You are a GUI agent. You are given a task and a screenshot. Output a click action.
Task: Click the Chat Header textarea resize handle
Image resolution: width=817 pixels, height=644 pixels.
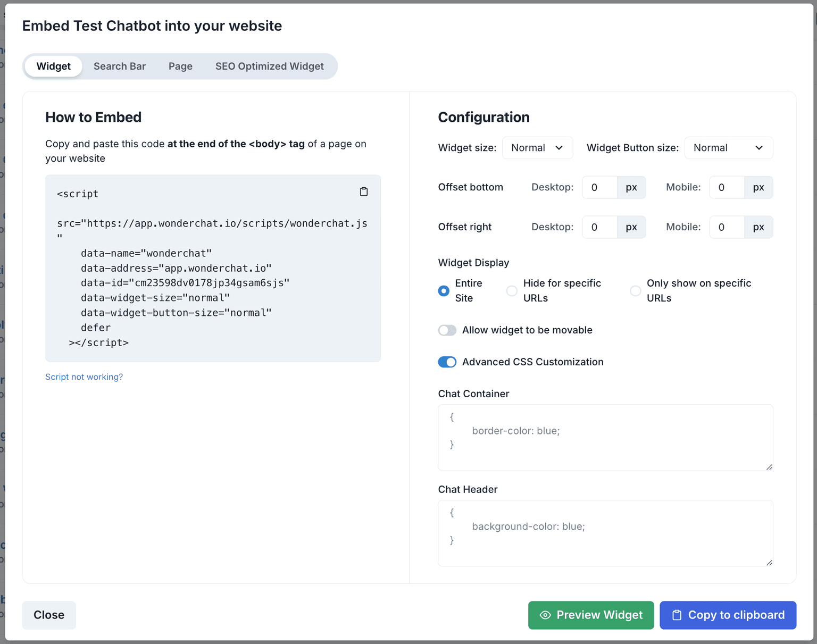[x=769, y=563]
